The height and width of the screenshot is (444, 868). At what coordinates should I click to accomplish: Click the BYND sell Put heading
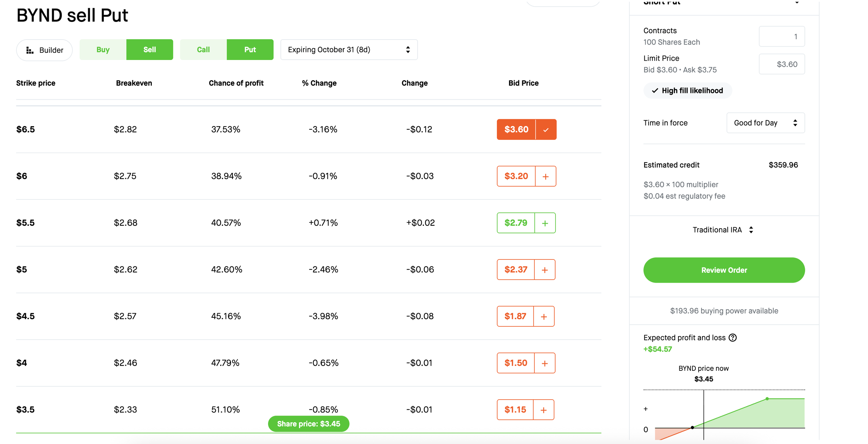(72, 15)
